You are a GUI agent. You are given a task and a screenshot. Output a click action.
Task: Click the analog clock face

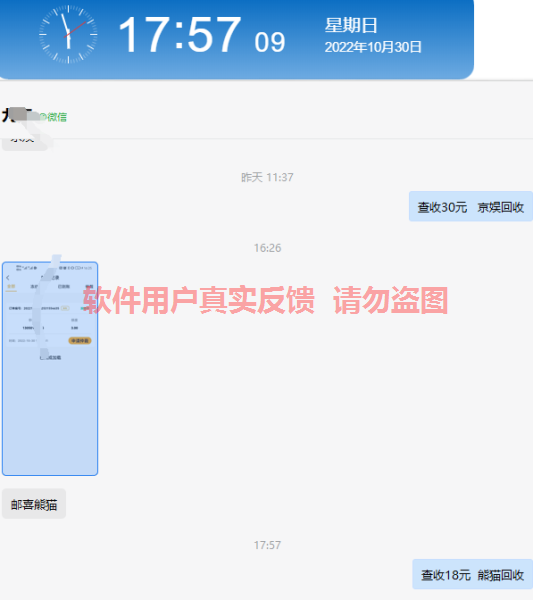point(68,34)
